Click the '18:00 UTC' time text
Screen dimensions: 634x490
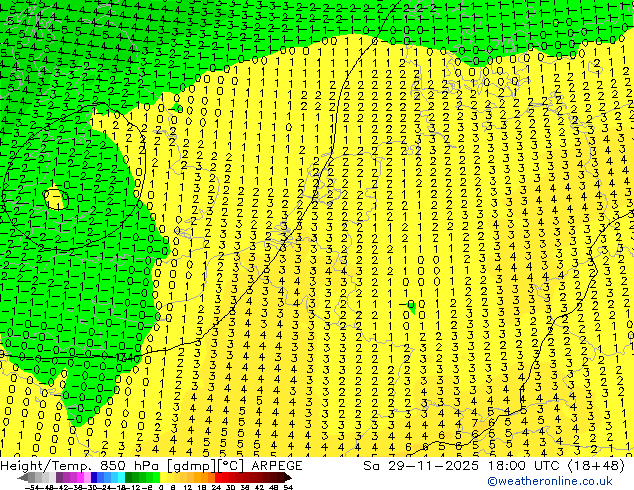click(525, 466)
